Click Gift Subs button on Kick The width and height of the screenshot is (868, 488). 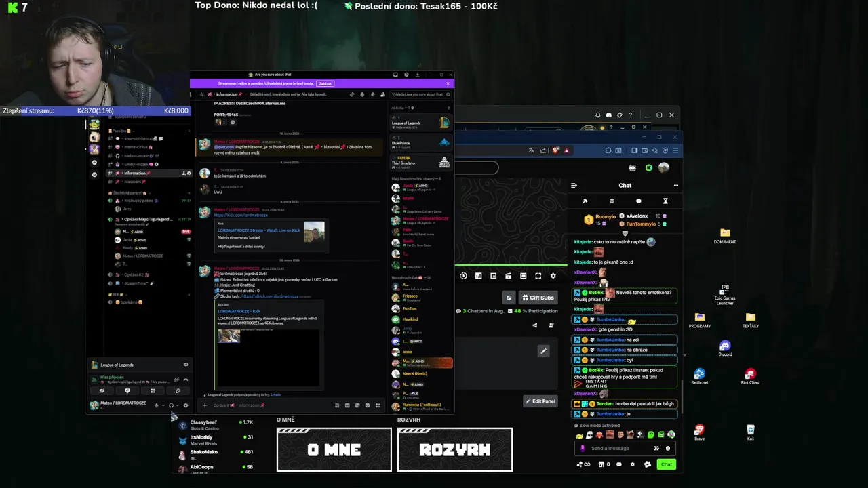538,298
